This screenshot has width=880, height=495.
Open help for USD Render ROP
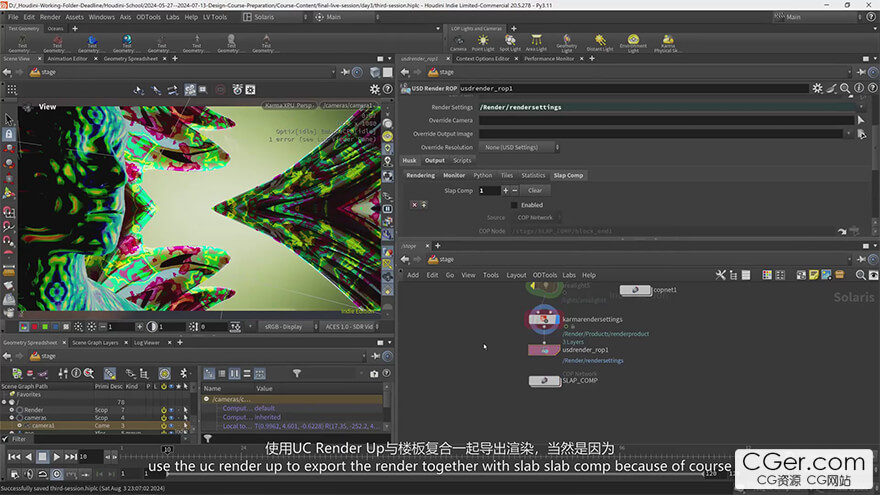tap(873, 88)
